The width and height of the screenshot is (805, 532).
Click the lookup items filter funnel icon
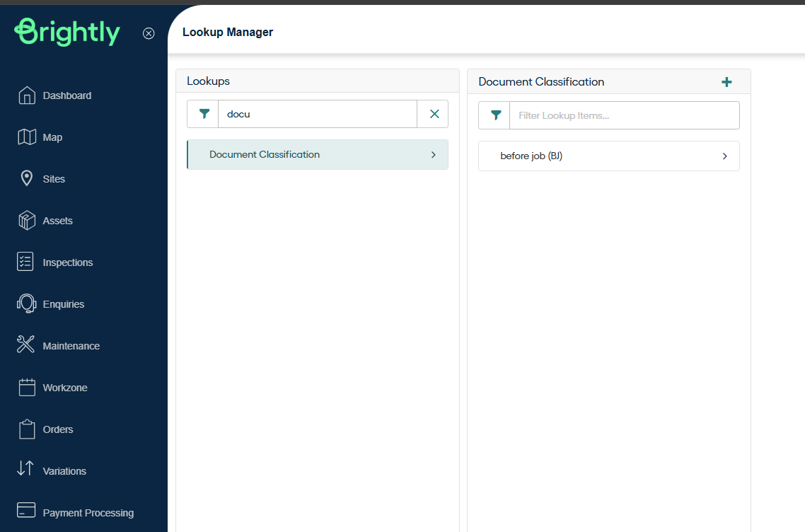coord(495,115)
